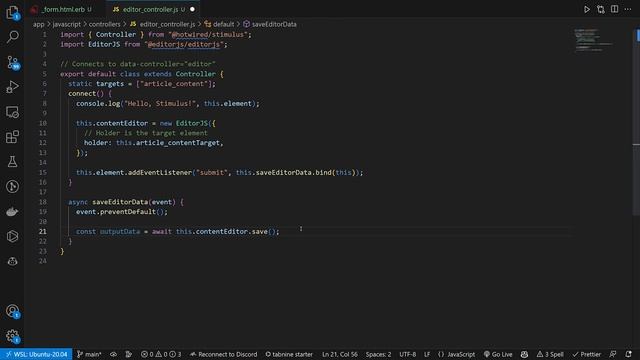The height and width of the screenshot is (360, 640).
Task: Click 'addEventListener' on line 15
Action: coord(160,173)
